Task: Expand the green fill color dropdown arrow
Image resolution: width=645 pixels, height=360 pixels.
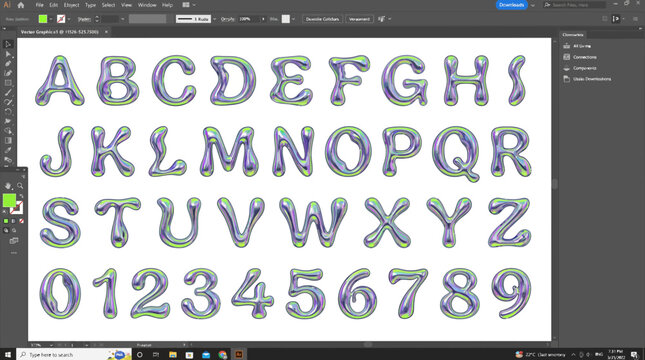Action: click(51, 19)
